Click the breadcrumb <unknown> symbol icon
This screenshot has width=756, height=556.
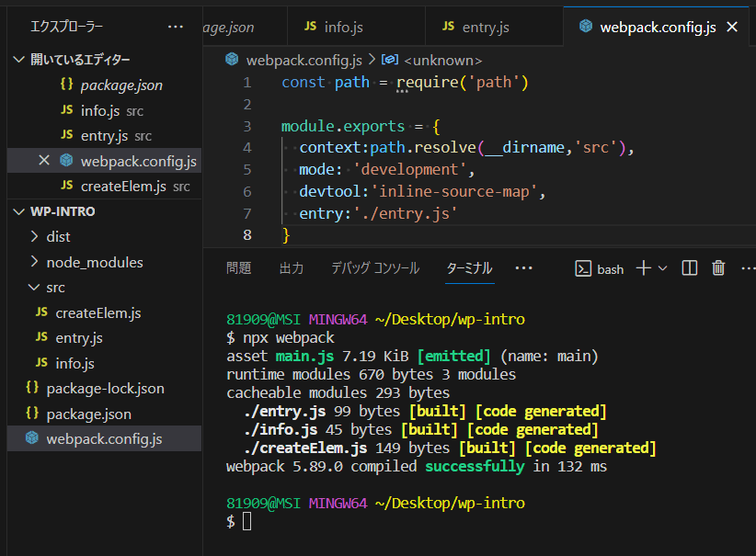[x=390, y=60]
